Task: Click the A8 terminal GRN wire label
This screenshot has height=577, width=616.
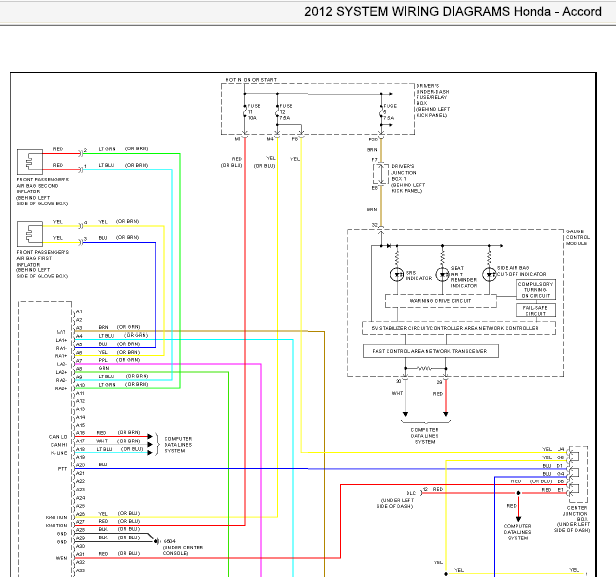Action: point(104,368)
